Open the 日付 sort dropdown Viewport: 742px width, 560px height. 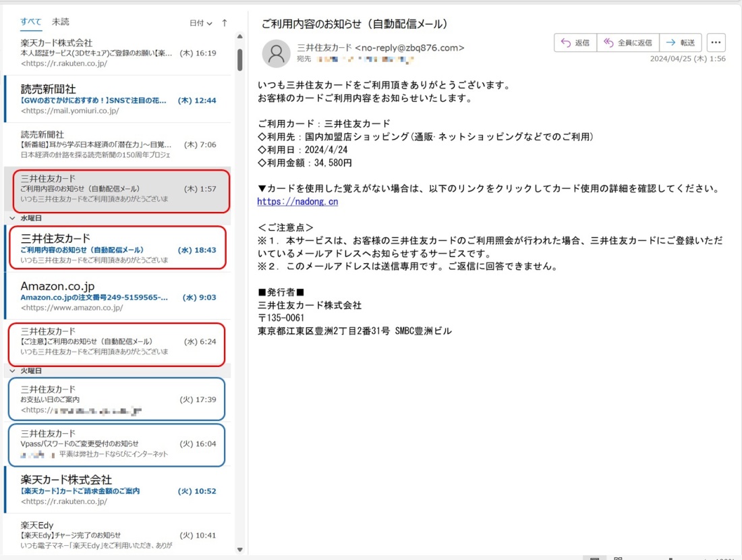coord(200,23)
